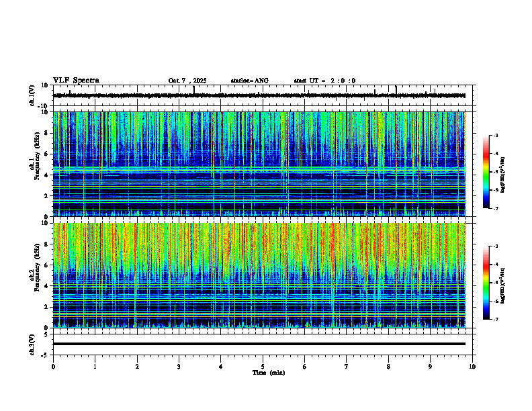Click the ch.1 spectrogram plot
Image resolution: width=532 pixels, height=411 pixels.
tap(259, 164)
